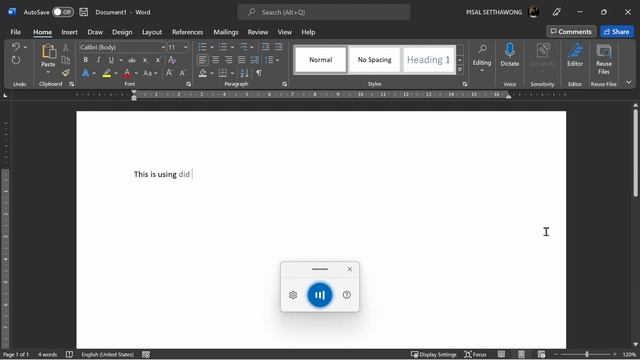Viewport: 640px width, 360px height.
Task: Click the Comments button
Action: pyautogui.click(x=571, y=31)
